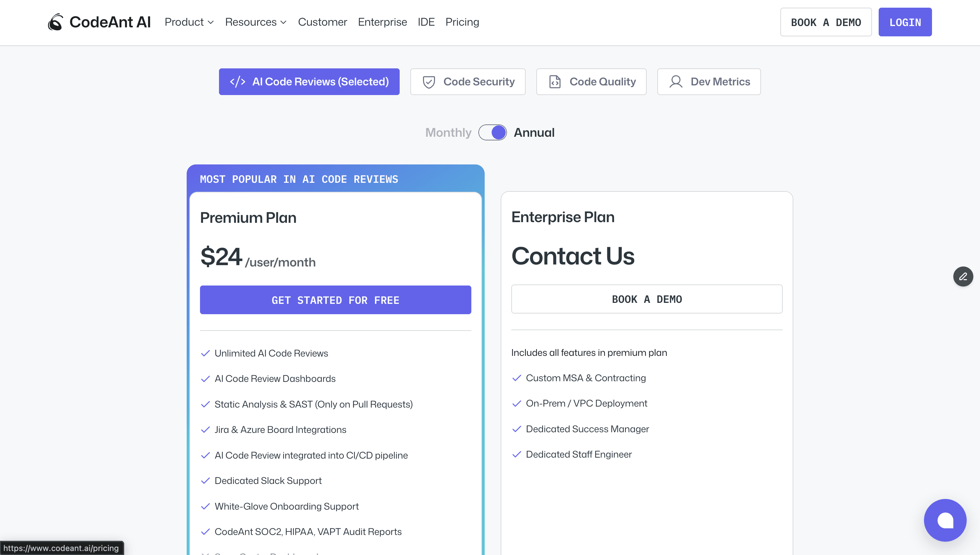Select the Code Security shield icon tab
The width and height of the screenshot is (980, 555).
pos(429,82)
